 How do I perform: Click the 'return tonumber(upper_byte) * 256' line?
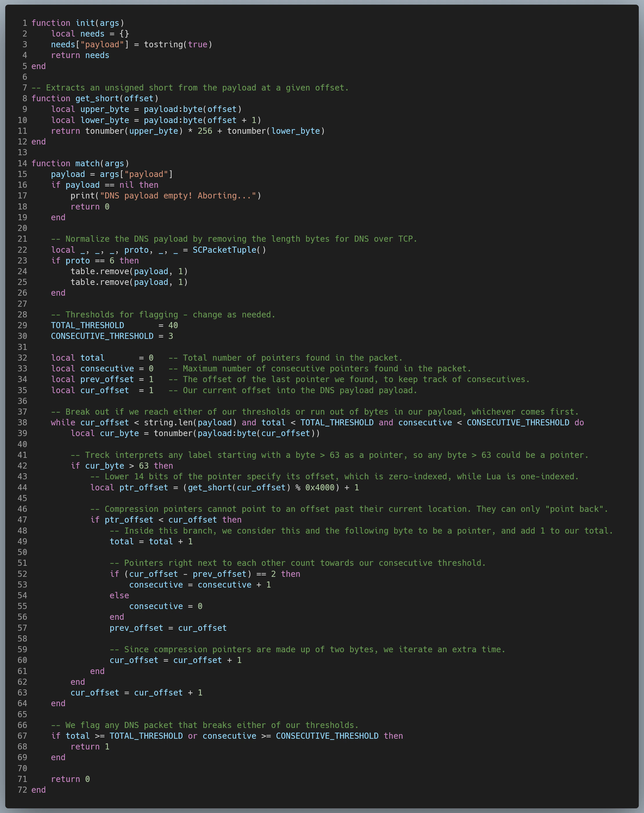pyautogui.click(x=188, y=131)
